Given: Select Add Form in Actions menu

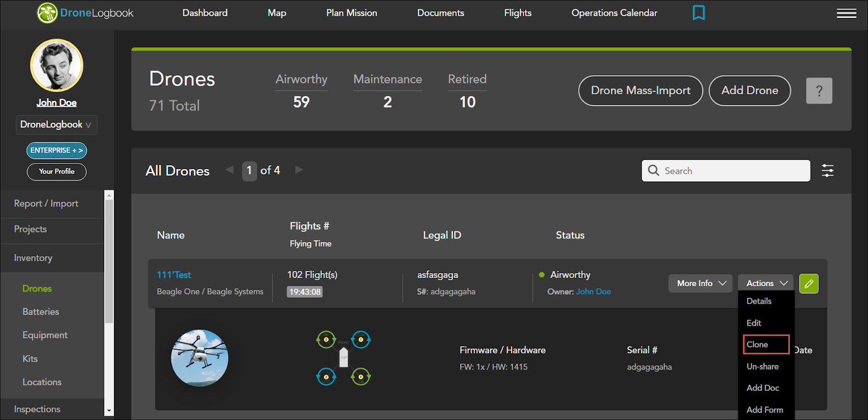Looking at the screenshot, I should pos(766,410).
